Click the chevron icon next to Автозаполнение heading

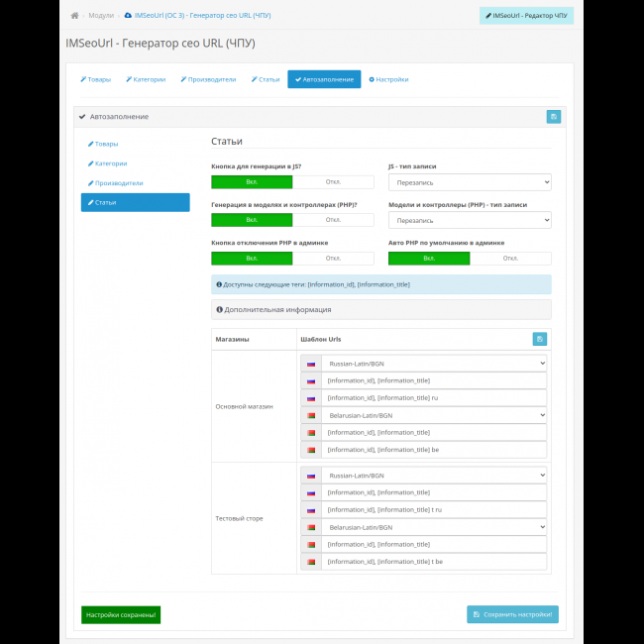83,117
